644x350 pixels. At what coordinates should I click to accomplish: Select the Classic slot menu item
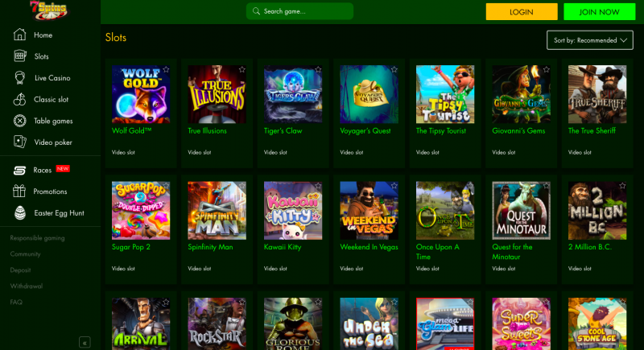[x=51, y=99]
